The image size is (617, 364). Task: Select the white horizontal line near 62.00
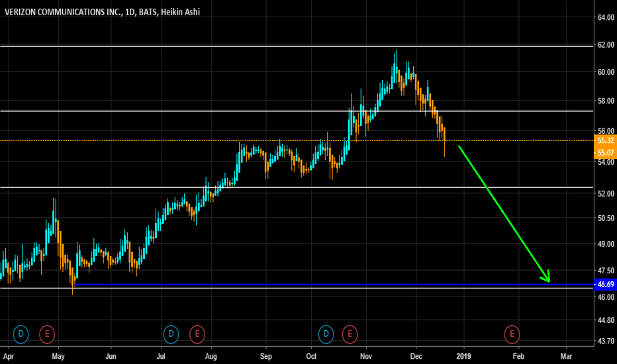(x=297, y=46)
